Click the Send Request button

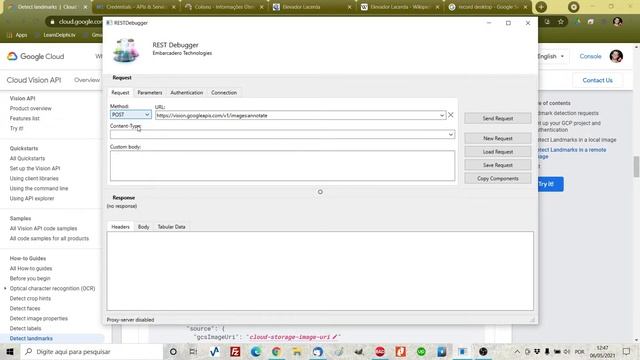(498, 118)
